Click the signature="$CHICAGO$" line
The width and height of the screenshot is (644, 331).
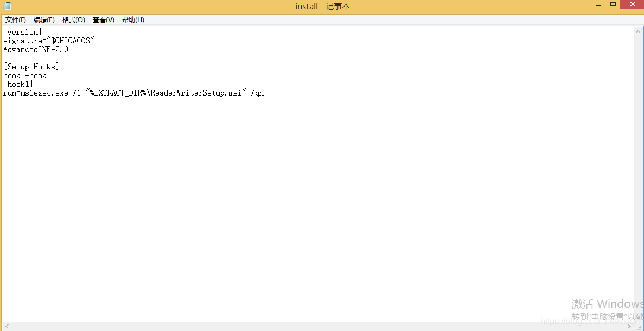tap(49, 41)
